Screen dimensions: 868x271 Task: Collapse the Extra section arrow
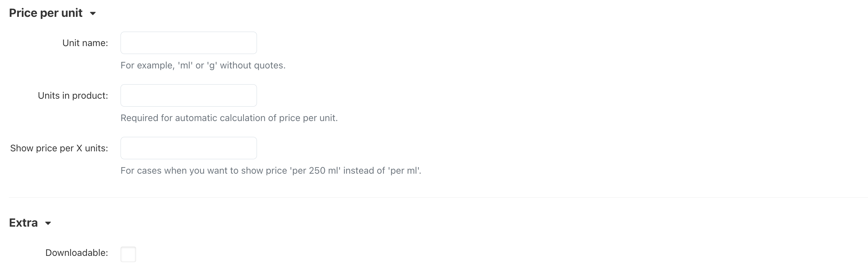click(x=48, y=224)
